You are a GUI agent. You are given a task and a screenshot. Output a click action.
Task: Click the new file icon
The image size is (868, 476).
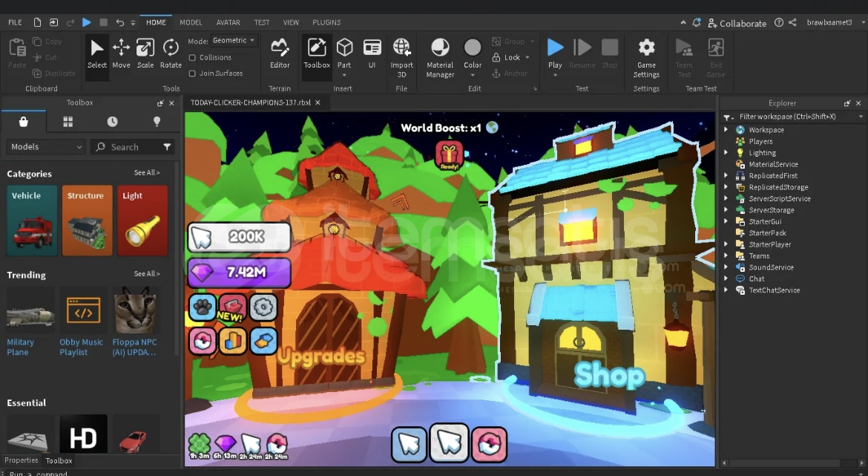[x=37, y=23]
